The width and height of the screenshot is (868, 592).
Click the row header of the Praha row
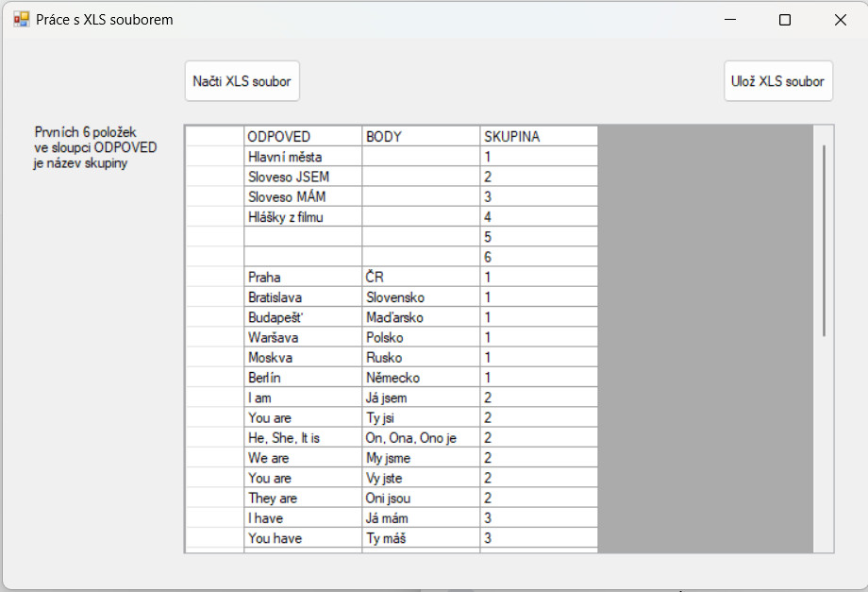pos(215,277)
